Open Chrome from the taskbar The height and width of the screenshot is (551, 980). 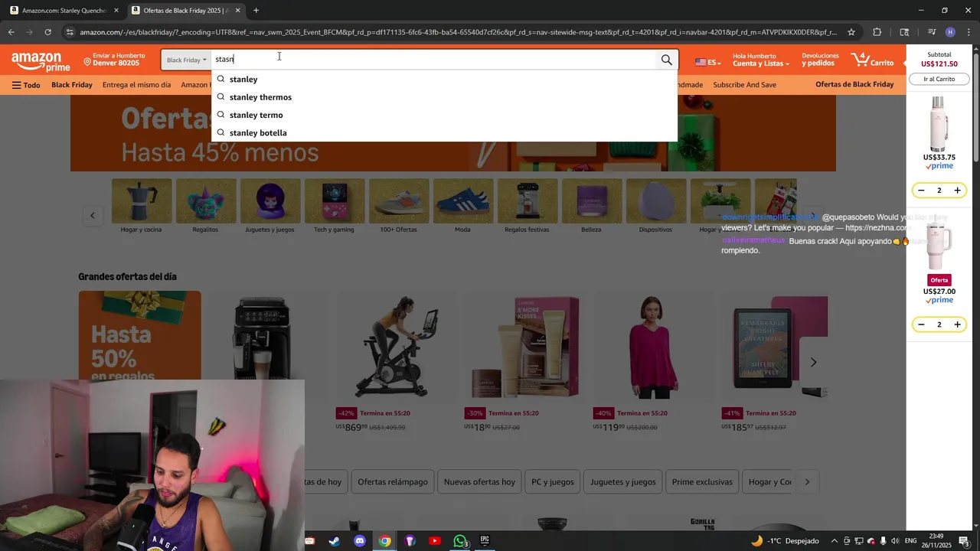[384, 541]
